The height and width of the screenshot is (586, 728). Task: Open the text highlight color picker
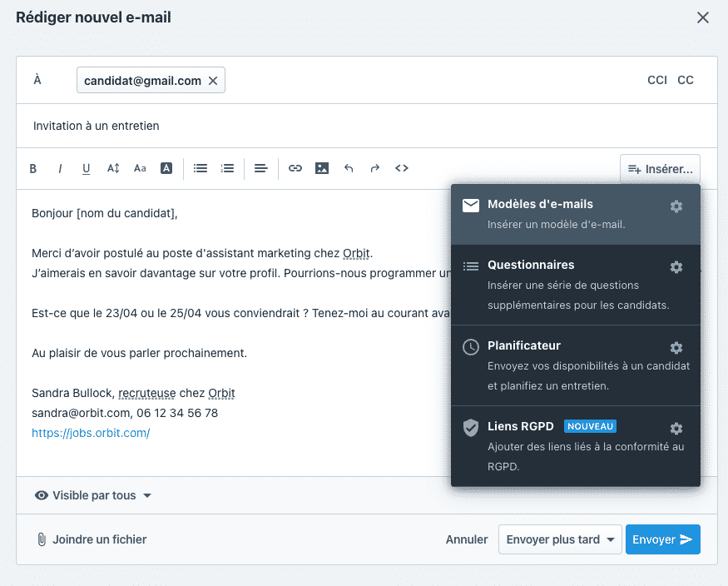point(166,168)
